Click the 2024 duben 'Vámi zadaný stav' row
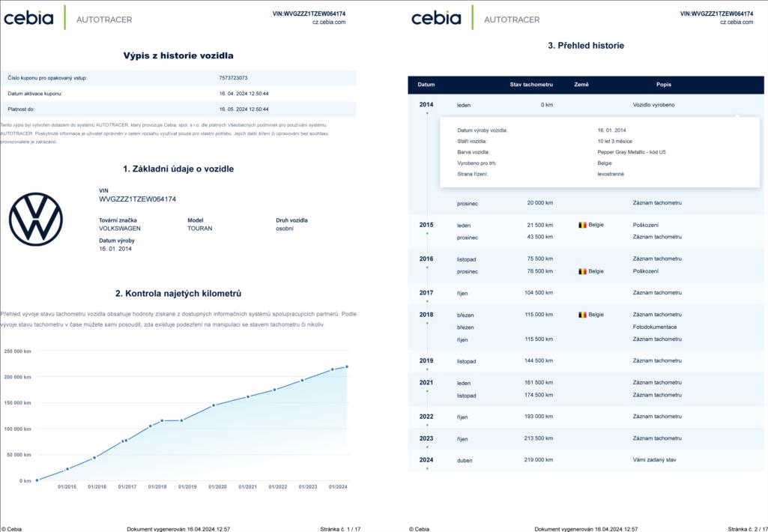Image resolution: width=768 pixels, height=532 pixels. [654, 460]
